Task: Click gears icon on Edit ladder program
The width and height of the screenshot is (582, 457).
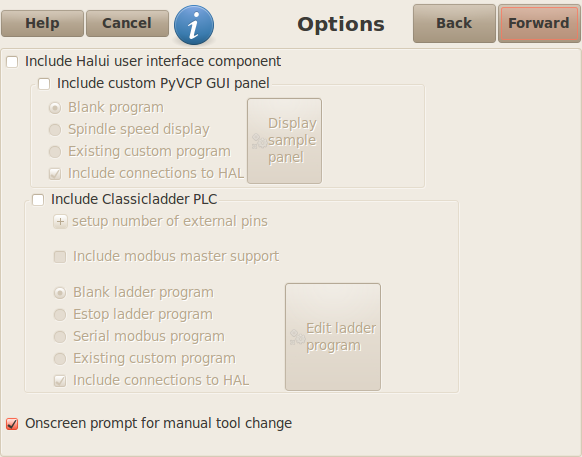Action: pyautogui.click(x=297, y=337)
